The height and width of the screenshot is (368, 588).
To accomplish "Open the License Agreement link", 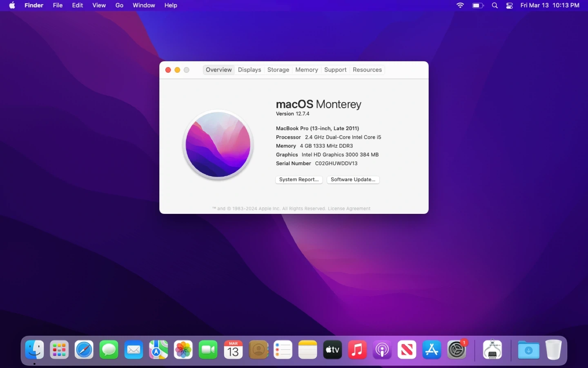I will click(349, 209).
